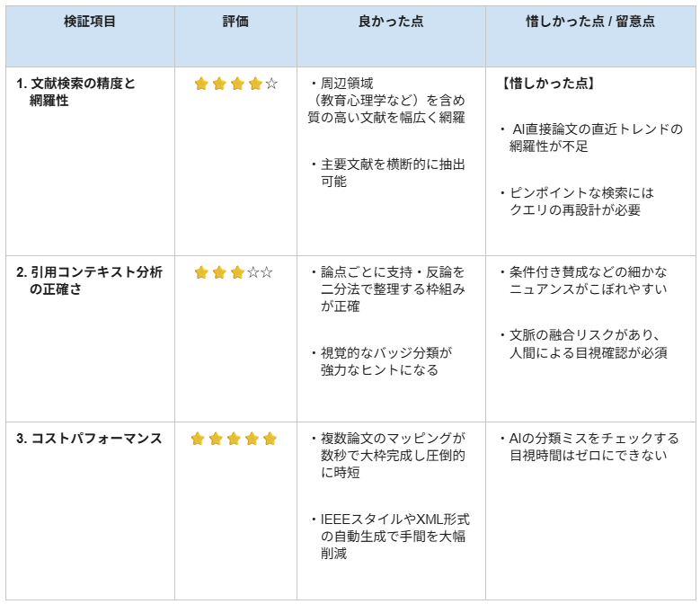This screenshot has height=604, width=700.
Task: Click the first gold star in コストパフォーマンス row
Action: [x=198, y=439]
